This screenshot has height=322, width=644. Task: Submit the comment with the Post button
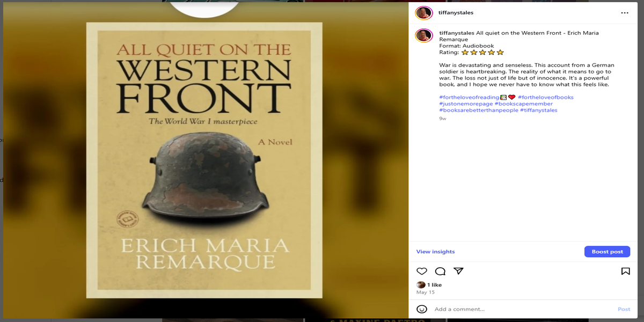point(624,309)
